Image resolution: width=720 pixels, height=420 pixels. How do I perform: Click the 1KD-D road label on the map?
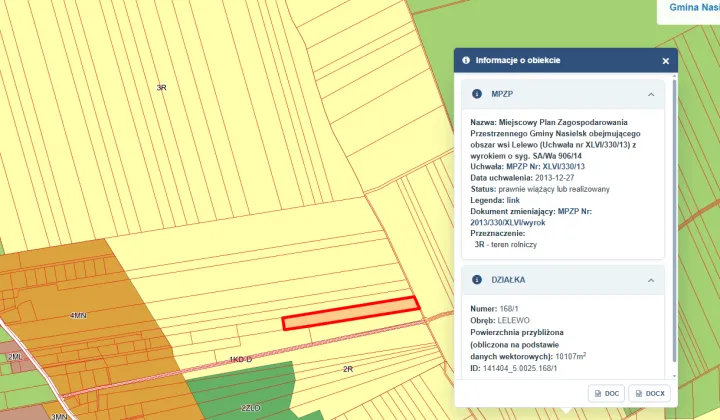point(241,359)
